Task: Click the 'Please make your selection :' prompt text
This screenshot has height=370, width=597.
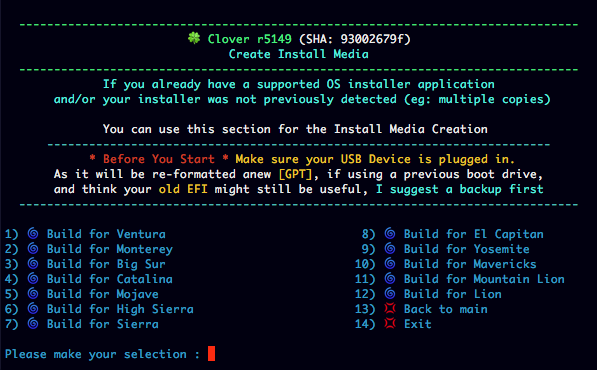Action: point(102,354)
